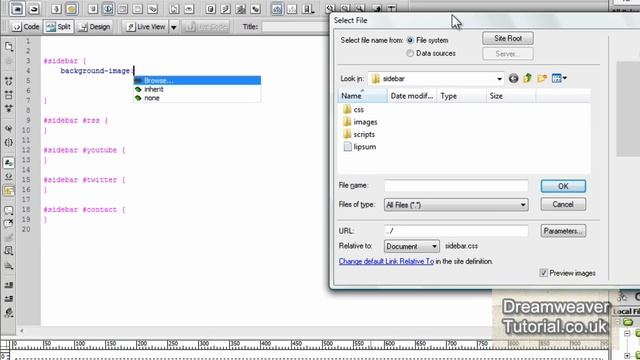Switch to Split view

[59, 27]
